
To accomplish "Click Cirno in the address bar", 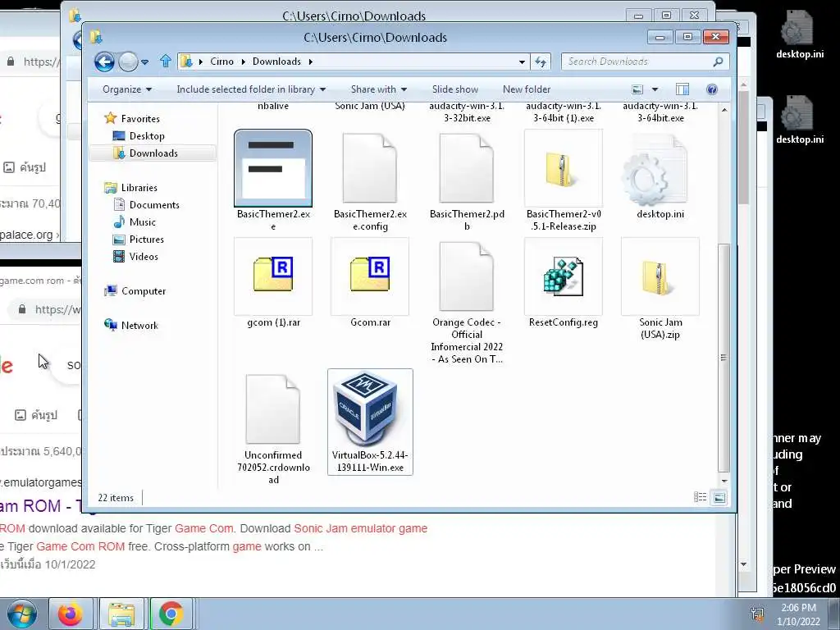I will (x=221, y=62).
